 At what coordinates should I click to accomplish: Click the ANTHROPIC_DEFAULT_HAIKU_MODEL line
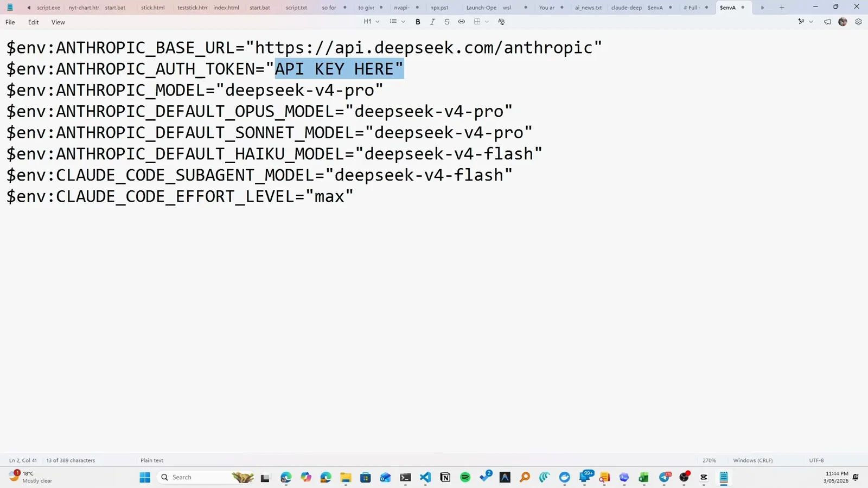click(274, 154)
